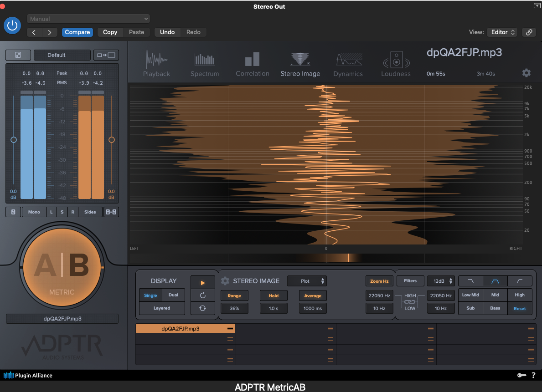Toggle the R channel solo button

[x=72, y=212]
